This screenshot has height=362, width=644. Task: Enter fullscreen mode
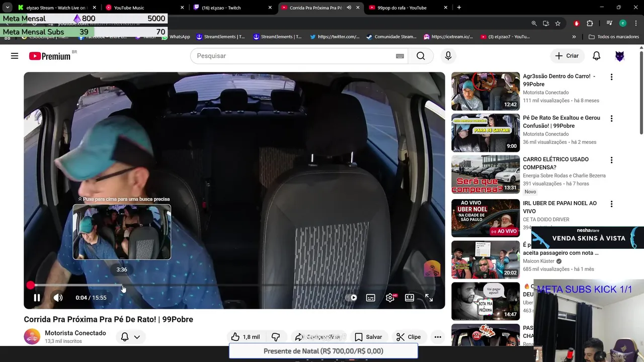(x=429, y=298)
